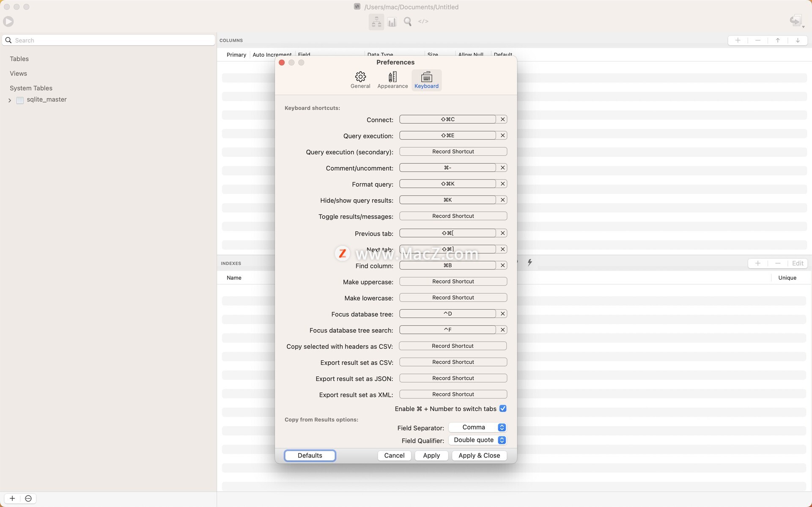Image resolution: width=812 pixels, height=507 pixels.
Task: Move column up with arrow icon
Action: coord(778,40)
